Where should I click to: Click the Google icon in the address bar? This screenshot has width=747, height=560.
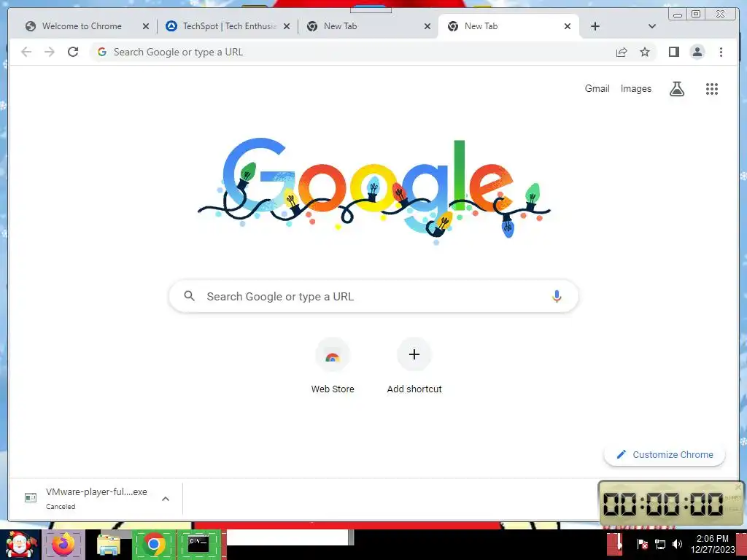[102, 52]
